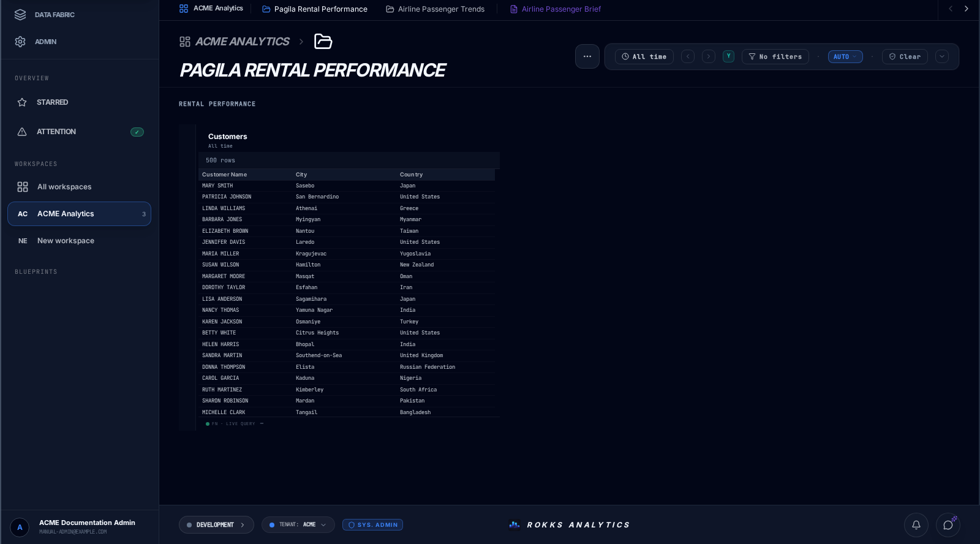The height and width of the screenshot is (544, 980).
Task: Open the All time range picker
Action: [644, 56]
